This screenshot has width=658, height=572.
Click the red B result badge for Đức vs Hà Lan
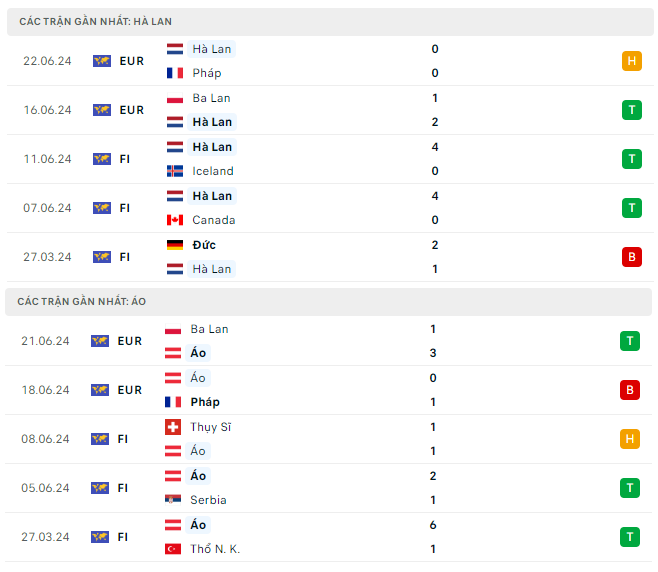point(630,257)
